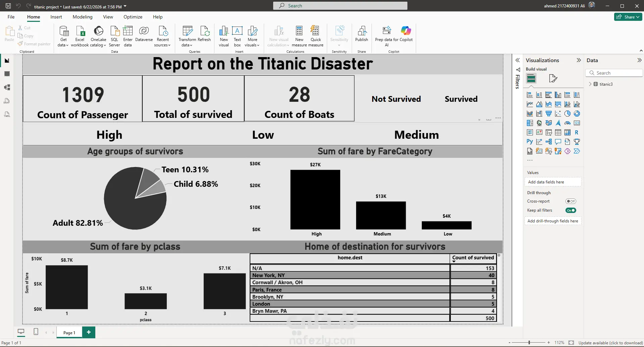Select the Not Survived slicer button
644x347 pixels.
[396, 99]
